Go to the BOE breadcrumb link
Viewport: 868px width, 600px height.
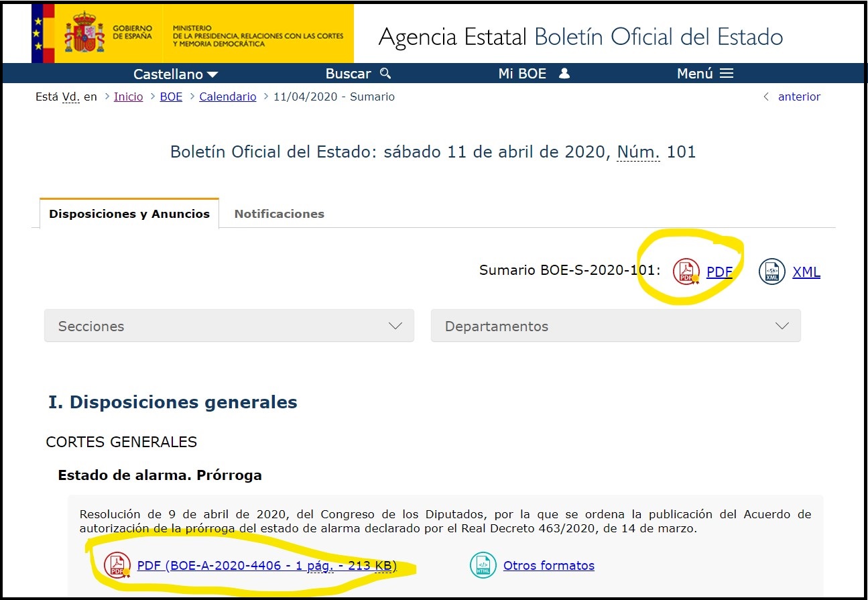171,97
